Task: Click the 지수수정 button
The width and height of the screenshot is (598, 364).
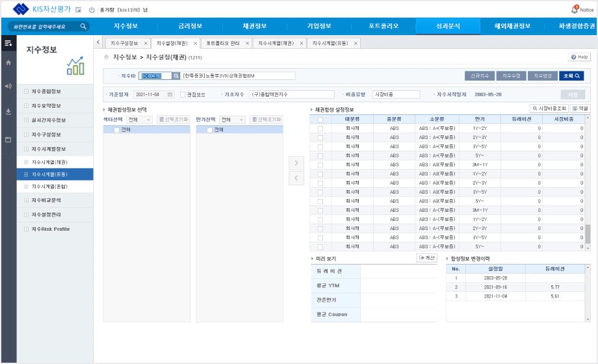Action: [512, 76]
